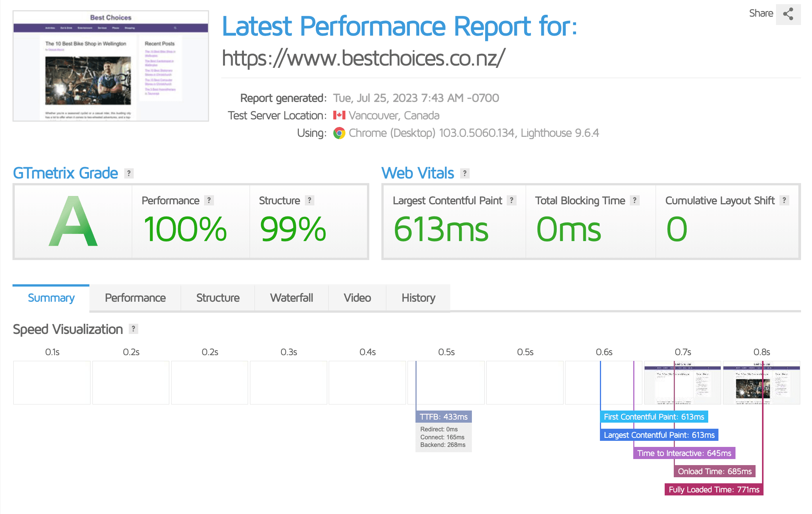
Task: Switch to the Waterfall tab
Action: click(291, 298)
